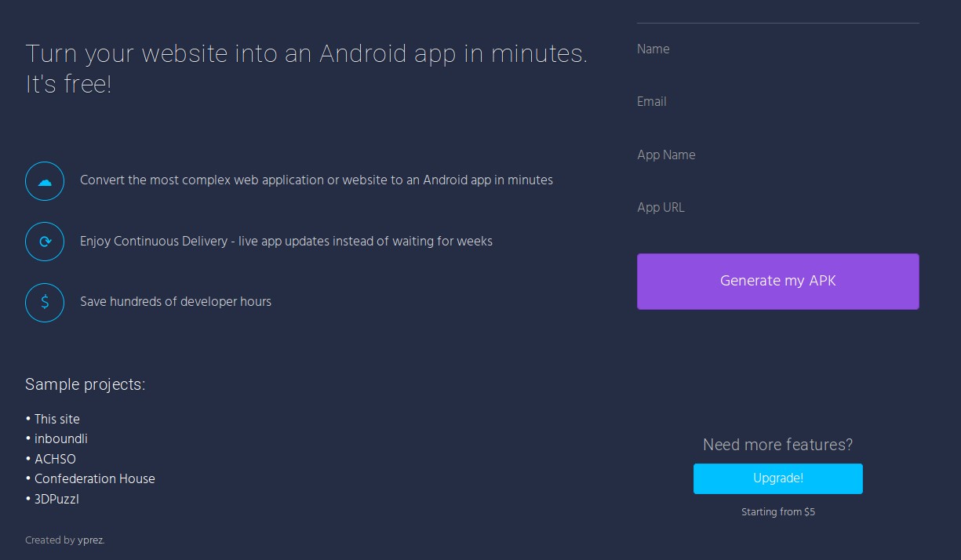
Task: Visit the ACHSO sample project
Action: click(x=55, y=459)
